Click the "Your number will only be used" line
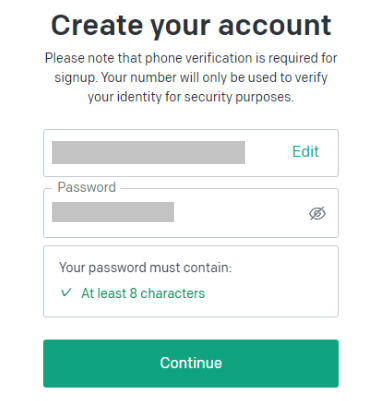This screenshot has height=401, width=366. [189, 78]
